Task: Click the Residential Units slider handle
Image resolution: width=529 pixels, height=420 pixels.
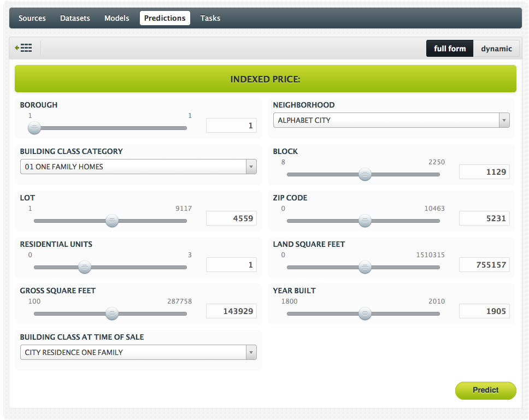Action: click(84, 267)
